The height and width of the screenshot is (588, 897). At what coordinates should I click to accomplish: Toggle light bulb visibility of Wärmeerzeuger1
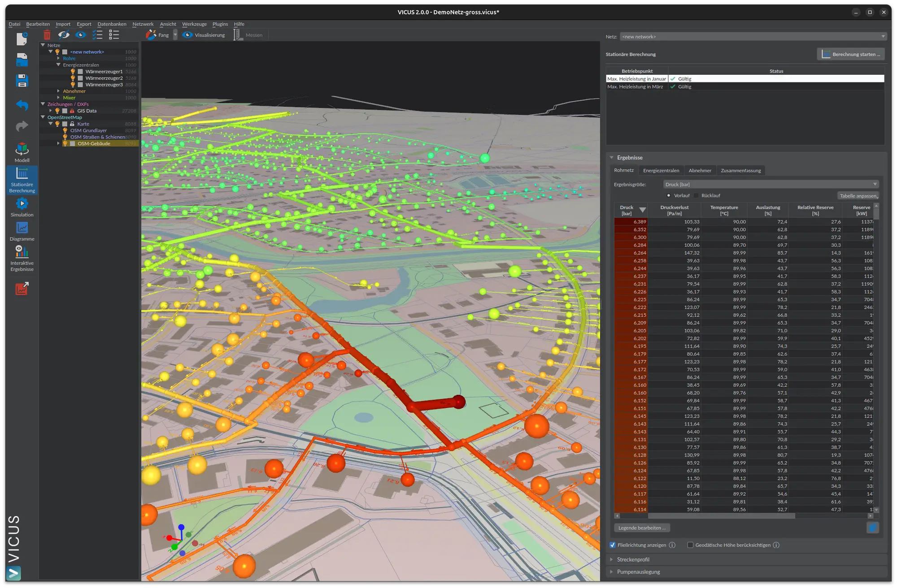tap(73, 71)
